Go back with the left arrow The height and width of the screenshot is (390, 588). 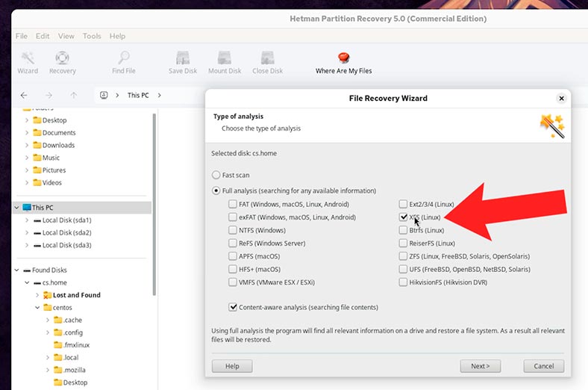tap(24, 96)
